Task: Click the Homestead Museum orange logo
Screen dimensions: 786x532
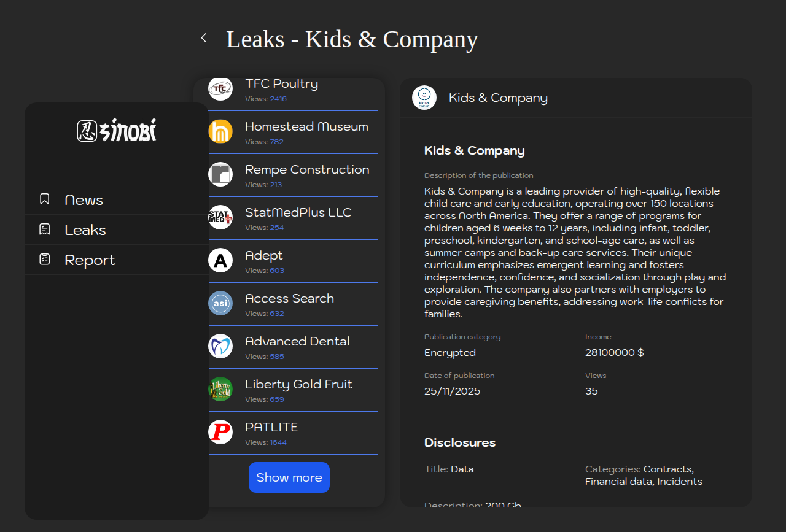Action: 220,132
